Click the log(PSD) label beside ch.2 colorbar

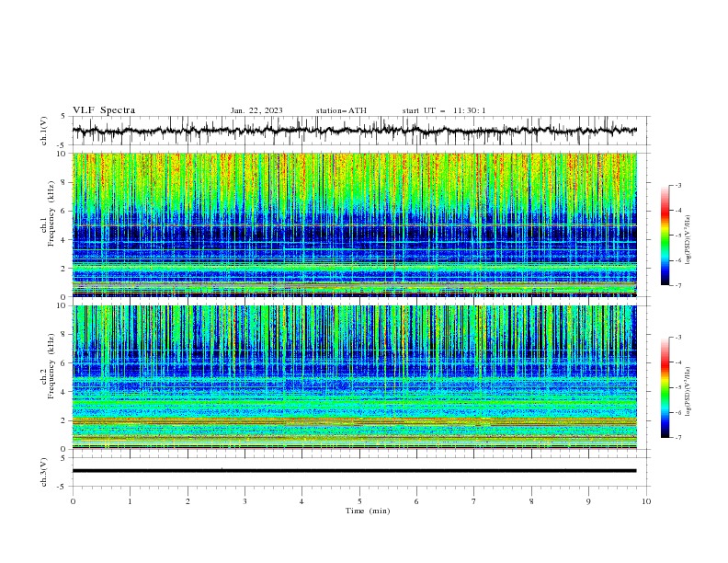click(688, 392)
